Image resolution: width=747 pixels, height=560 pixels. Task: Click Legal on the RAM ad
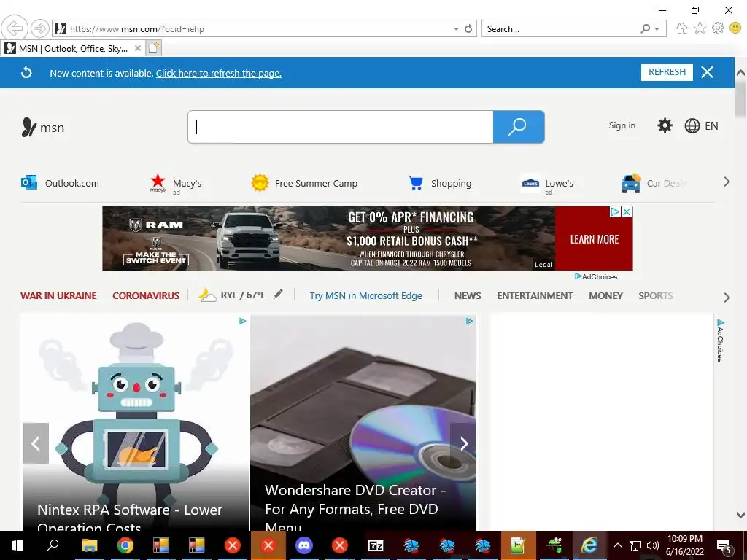point(543,265)
